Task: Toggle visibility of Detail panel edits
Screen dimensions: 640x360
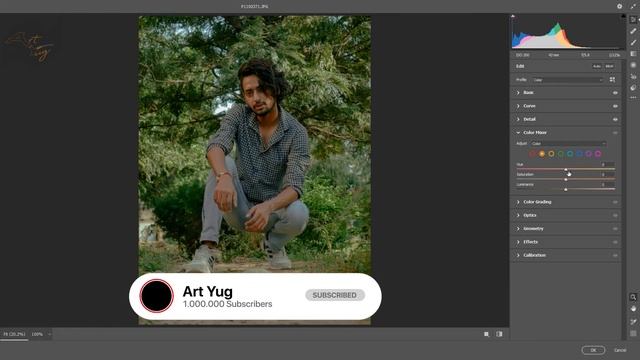Action: (615, 120)
